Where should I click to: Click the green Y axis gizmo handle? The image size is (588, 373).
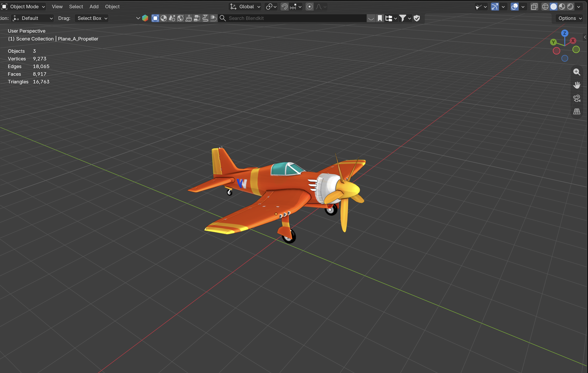click(553, 42)
